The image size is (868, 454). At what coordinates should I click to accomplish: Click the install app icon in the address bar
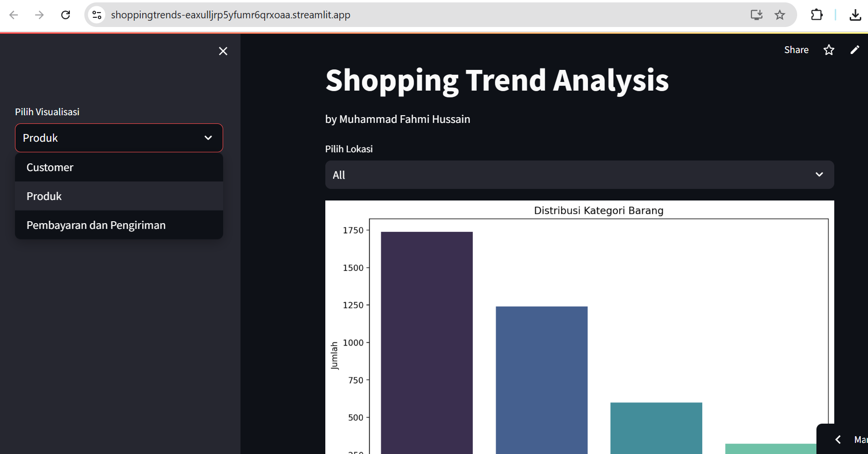point(756,15)
